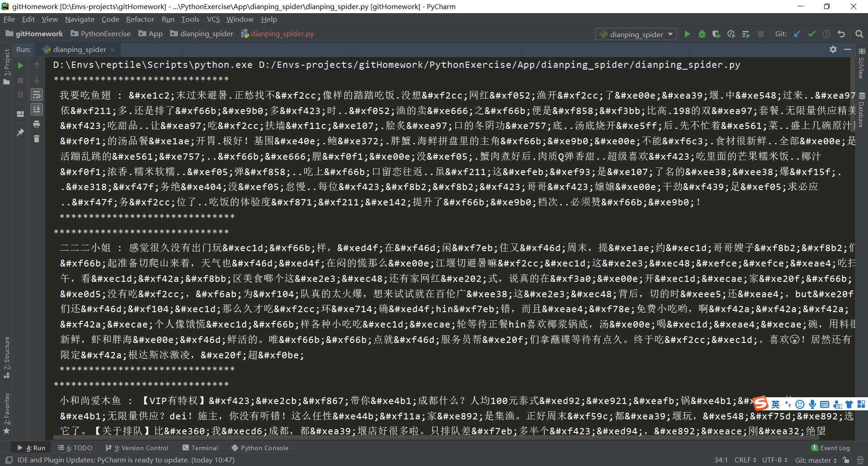Click the concurrency diagram run icon
This screenshot has height=466, width=868.
[x=746, y=34]
